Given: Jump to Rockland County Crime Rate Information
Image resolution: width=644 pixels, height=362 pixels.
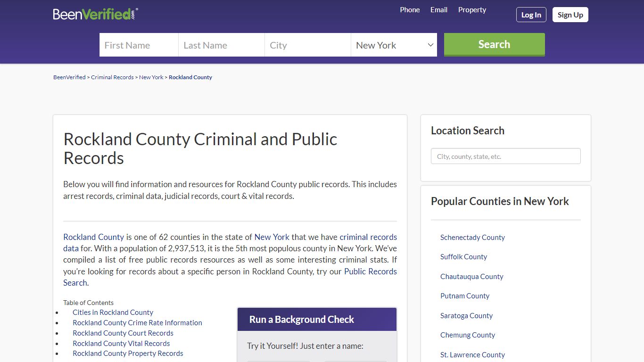Looking at the screenshot, I should pyautogui.click(x=137, y=323).
